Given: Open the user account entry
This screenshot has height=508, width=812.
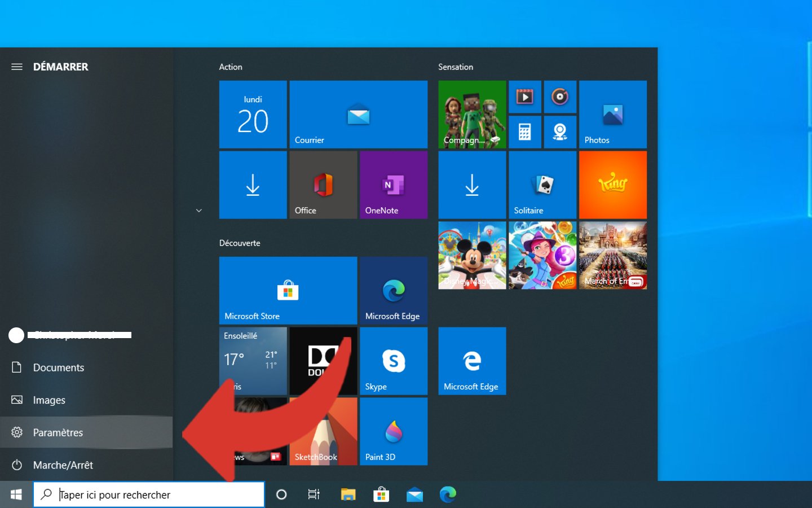Looking at the screenshot, I should [86, 335].
